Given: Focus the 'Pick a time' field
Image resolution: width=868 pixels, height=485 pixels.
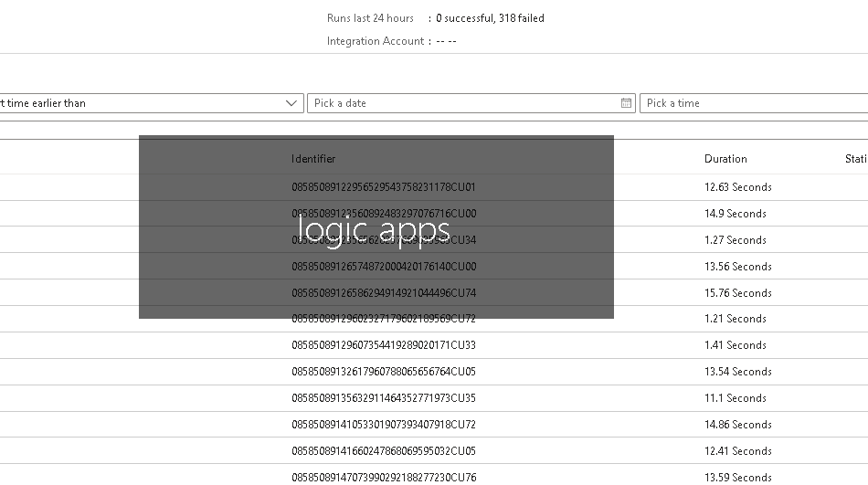Looking at the screenshot, I should click(x=754, y=103).
